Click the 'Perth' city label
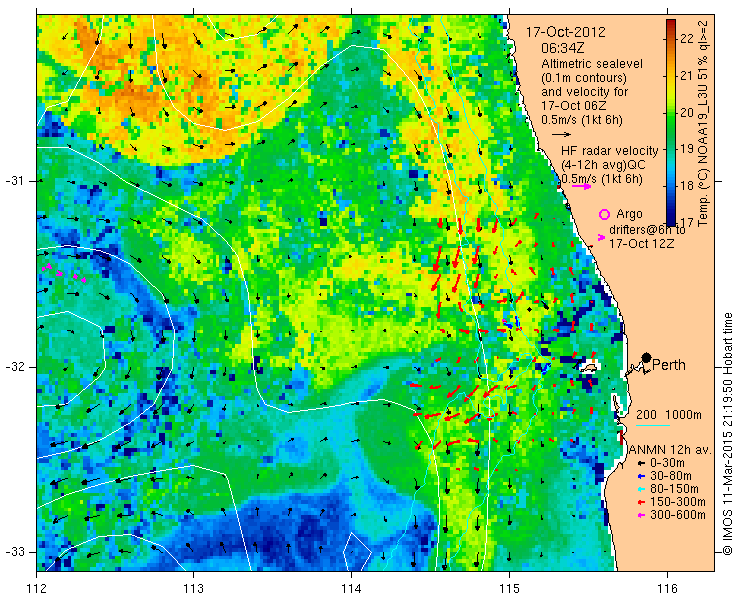This screenshot has width=740, height=600. click(x=669, y=365)
